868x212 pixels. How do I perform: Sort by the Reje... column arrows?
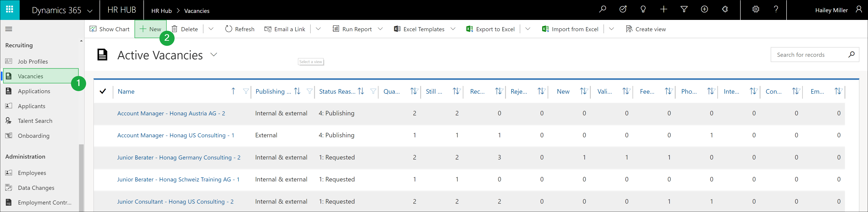[x=541, y=91]
